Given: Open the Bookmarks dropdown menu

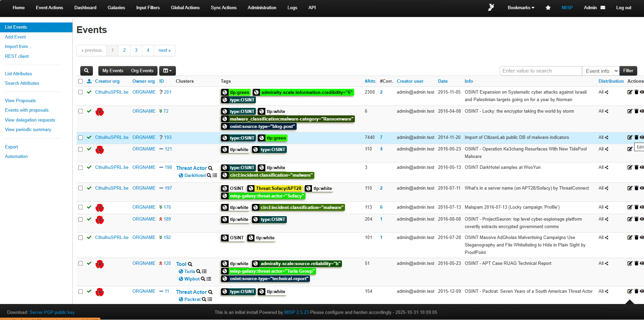Looking at the screenshot, I should [521, 7].
